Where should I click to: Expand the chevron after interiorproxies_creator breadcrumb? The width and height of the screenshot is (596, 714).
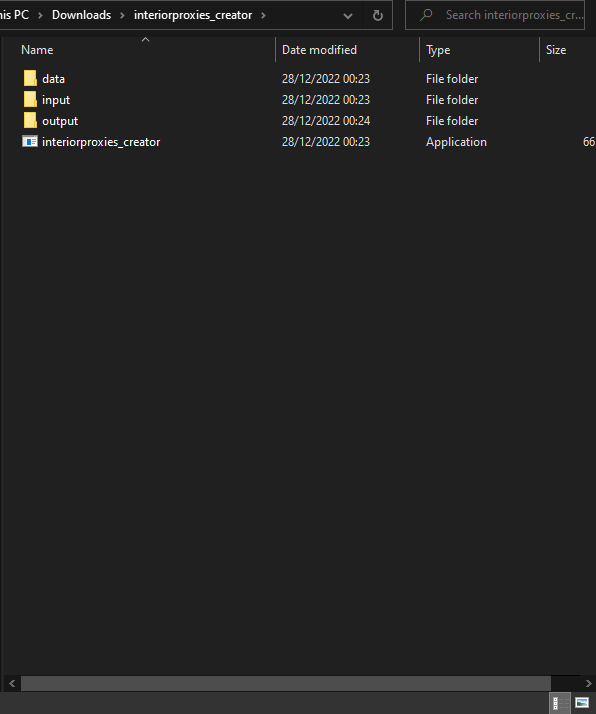pos(263,15)
